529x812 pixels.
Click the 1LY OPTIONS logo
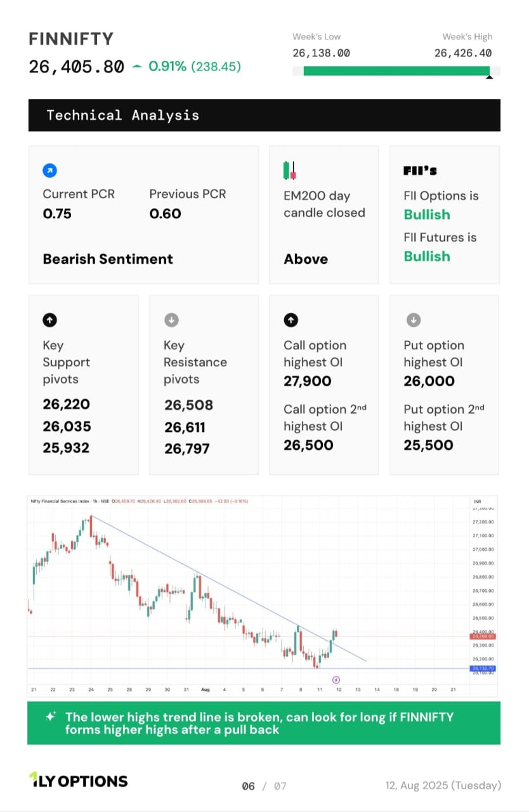pos(78,781)
